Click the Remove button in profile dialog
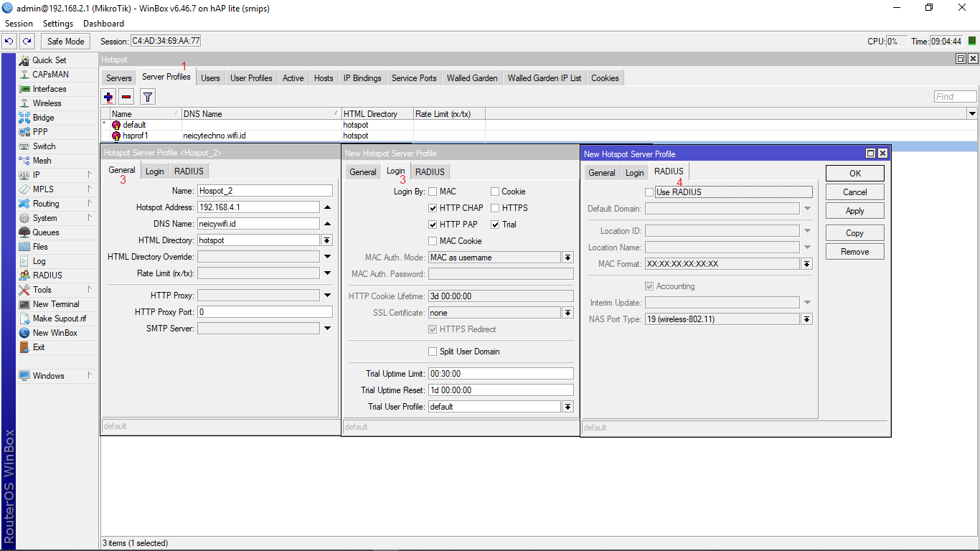 (855, 252)
